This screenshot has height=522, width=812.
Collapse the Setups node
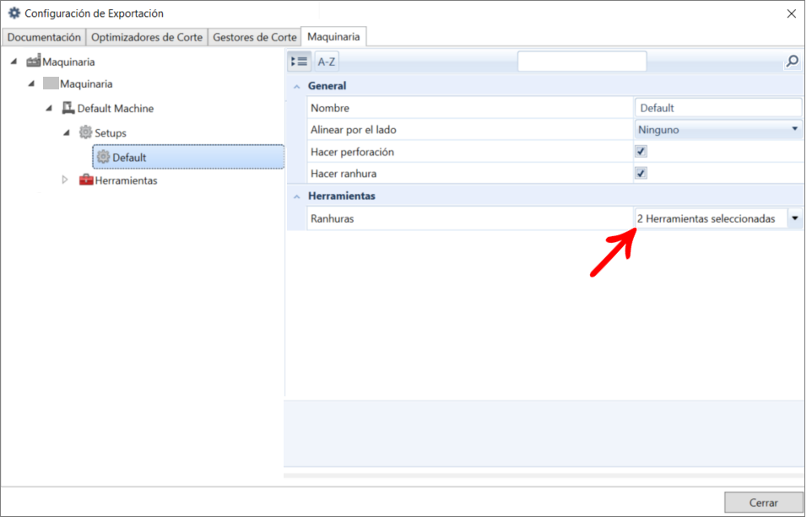67,132
